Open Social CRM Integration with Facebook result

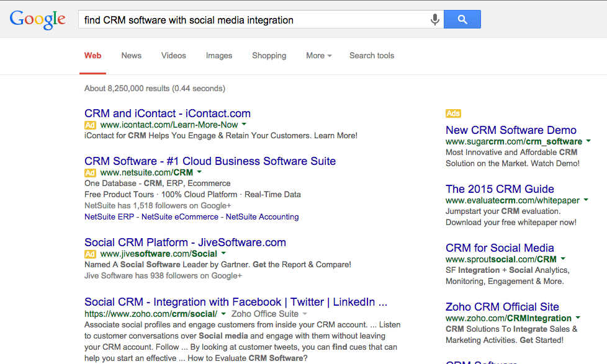(236, 302)
